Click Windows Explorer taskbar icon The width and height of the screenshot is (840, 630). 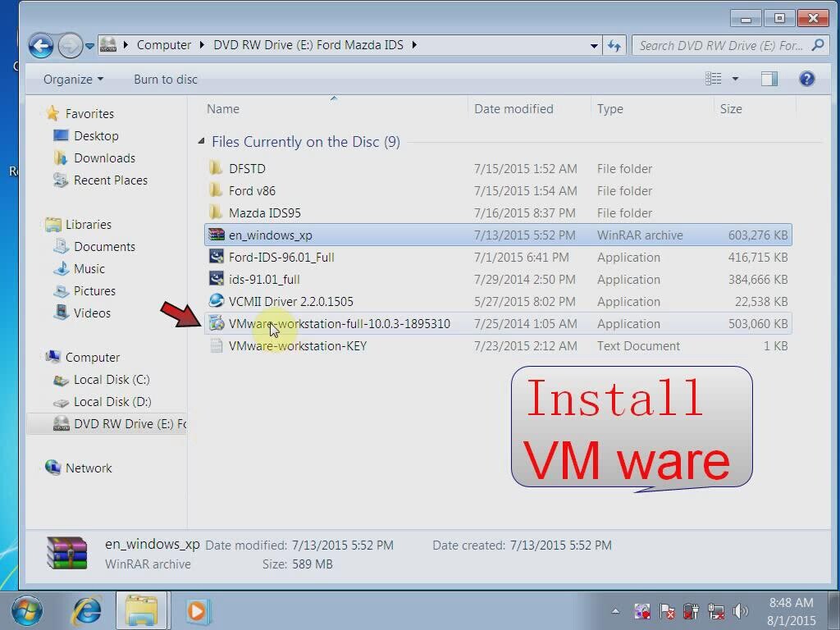click(141, 610)
